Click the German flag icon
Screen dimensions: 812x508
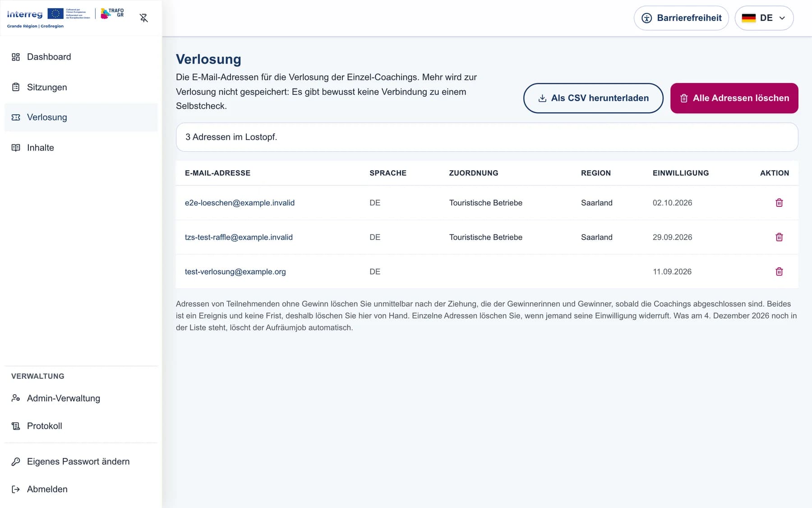click(749, 18)
